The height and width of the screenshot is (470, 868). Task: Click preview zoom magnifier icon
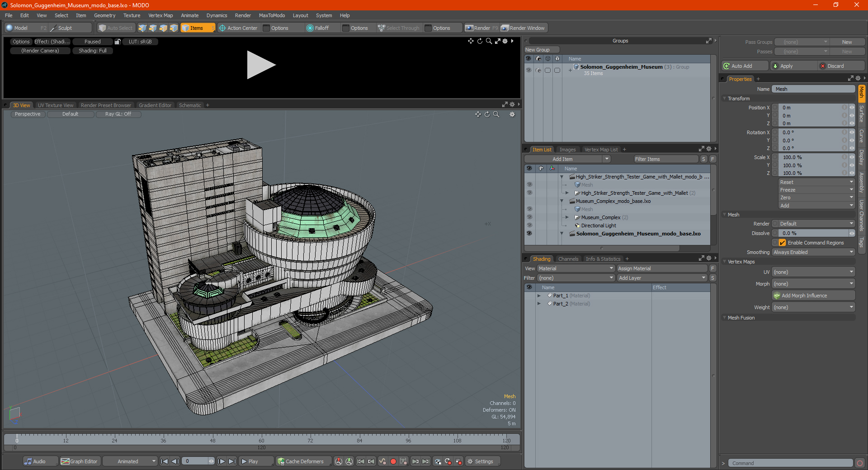(x=489, y=41)
